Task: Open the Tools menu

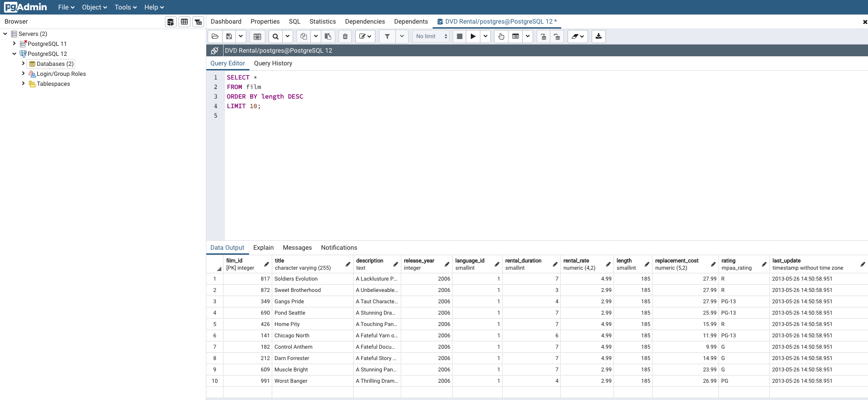Action: pos(125,7)
